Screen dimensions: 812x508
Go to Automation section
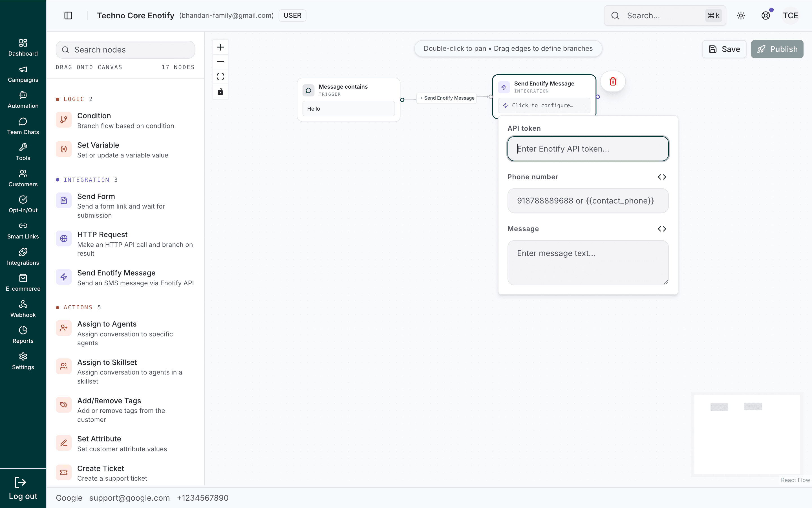click(x=23, y=100)
